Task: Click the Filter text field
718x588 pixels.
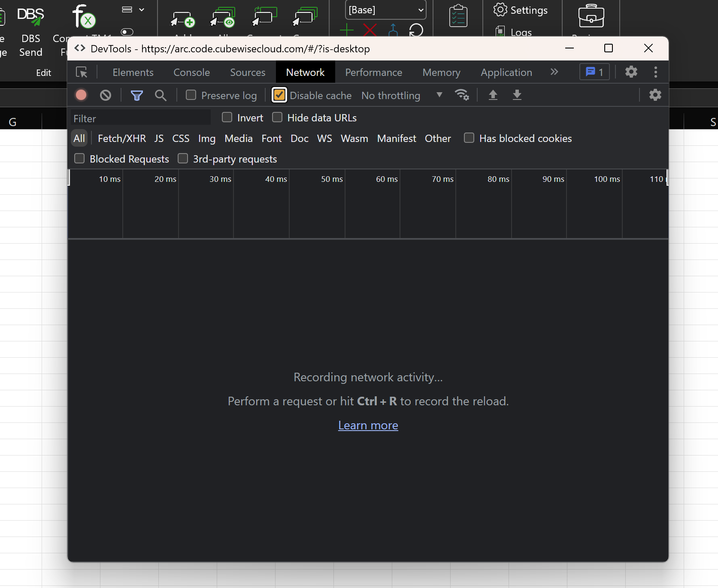Action: [x=141, y=118]
